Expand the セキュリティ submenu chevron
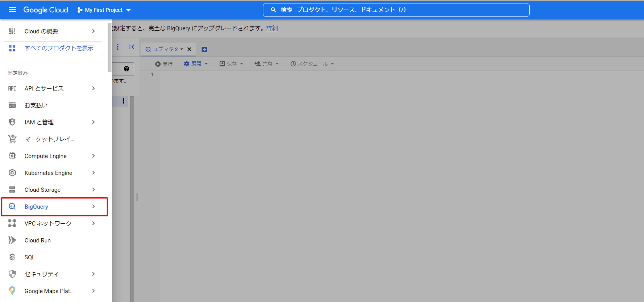The width and height of the screenshot is (644, 302). [93, 274]
